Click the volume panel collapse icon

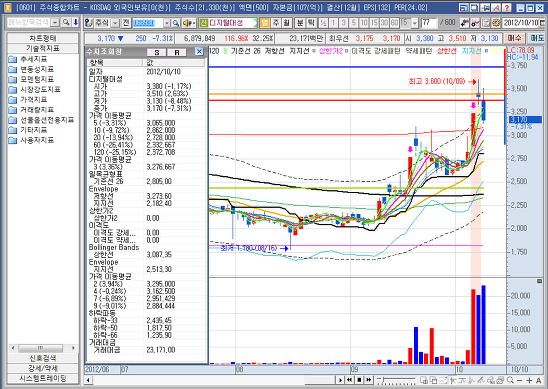point(539,281)
